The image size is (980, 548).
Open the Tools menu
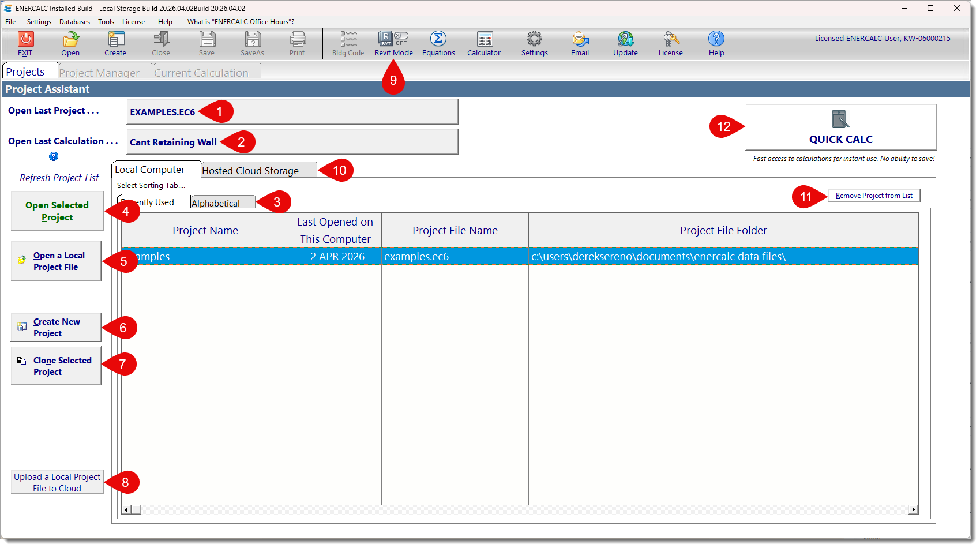[106, 22]
